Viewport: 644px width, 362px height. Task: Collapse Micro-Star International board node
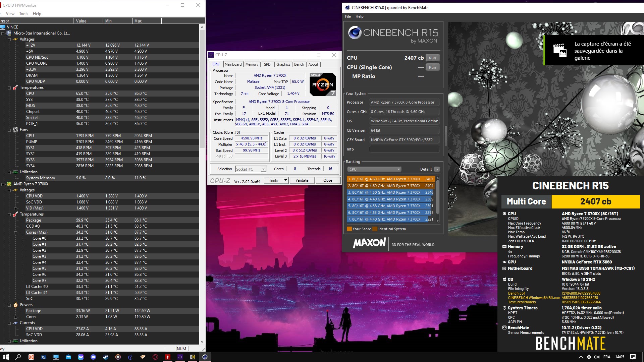(3, 33)
